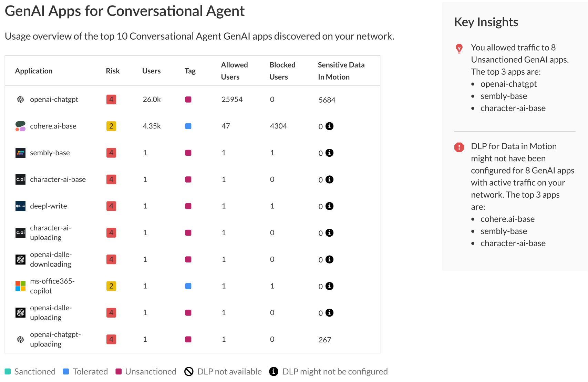Click the lightbulb icon in Key Insights
Screen dimensions: 588x382
(x=459, y=49)
